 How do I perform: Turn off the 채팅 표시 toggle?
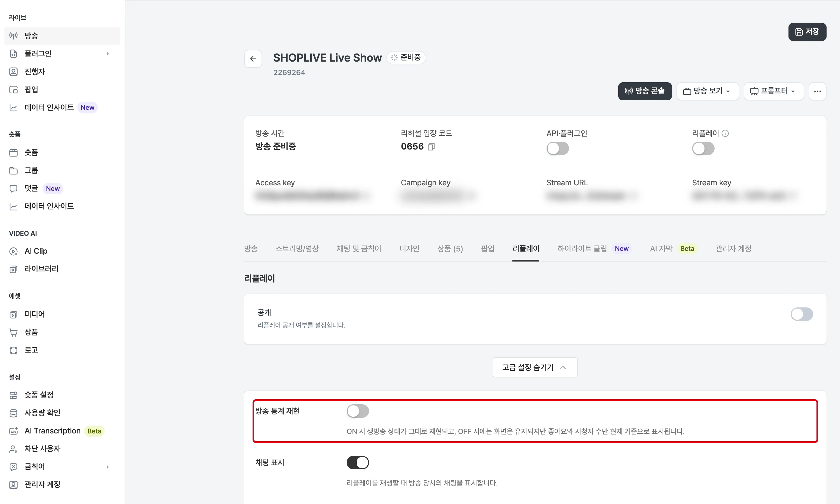(358, 463)
